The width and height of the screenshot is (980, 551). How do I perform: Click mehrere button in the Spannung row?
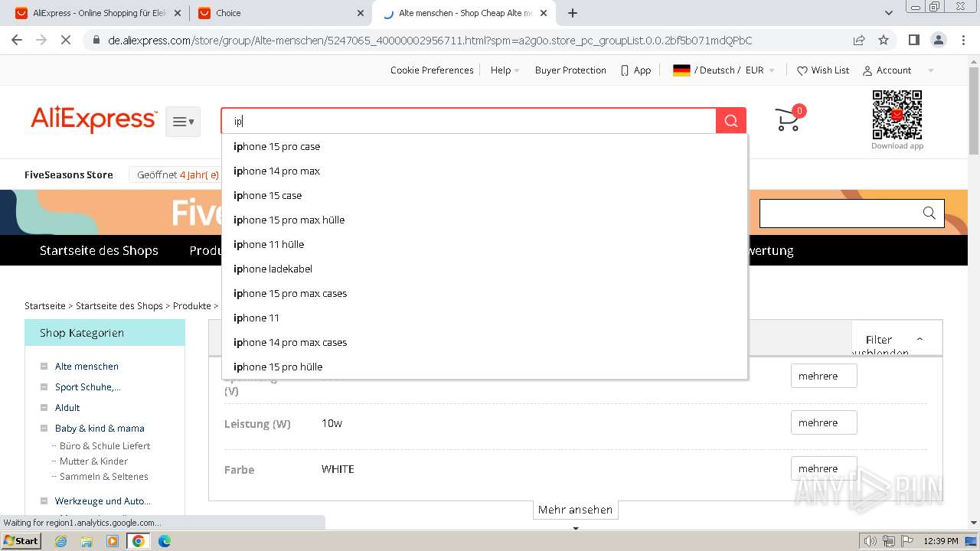[824, 376]
